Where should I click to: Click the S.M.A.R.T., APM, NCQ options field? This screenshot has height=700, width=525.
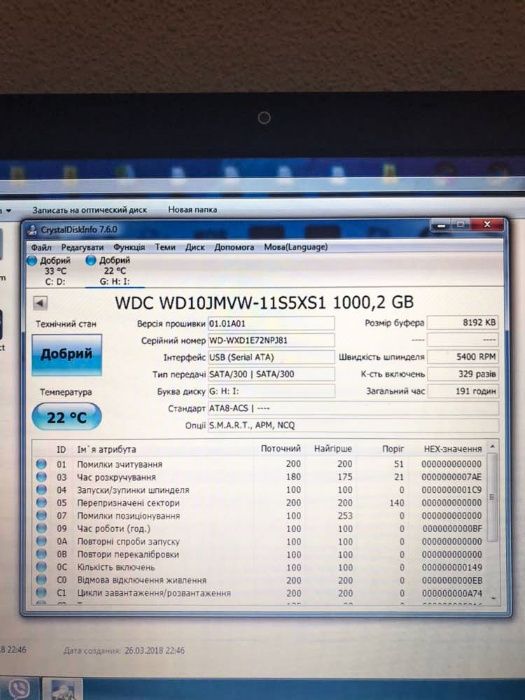(x=353, y=425)
